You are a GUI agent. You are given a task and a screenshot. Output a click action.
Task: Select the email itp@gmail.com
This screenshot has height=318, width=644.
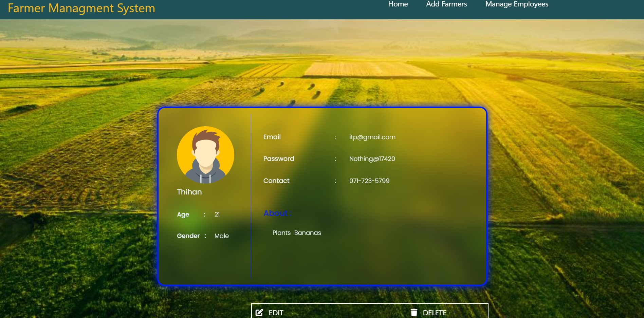372,137
